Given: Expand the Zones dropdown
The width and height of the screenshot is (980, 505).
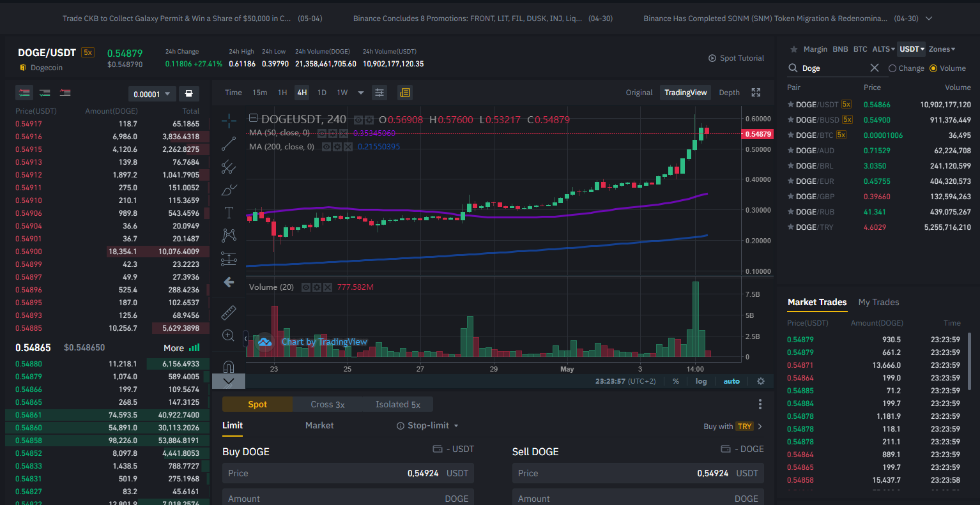Looking at the screenshot, I should [x=942, y=49].
